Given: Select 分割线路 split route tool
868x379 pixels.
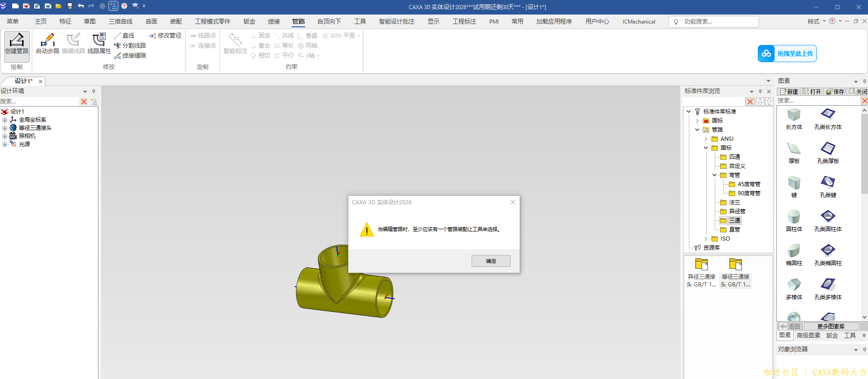Looking at the screenshot, I should click(x=130, y=45).
